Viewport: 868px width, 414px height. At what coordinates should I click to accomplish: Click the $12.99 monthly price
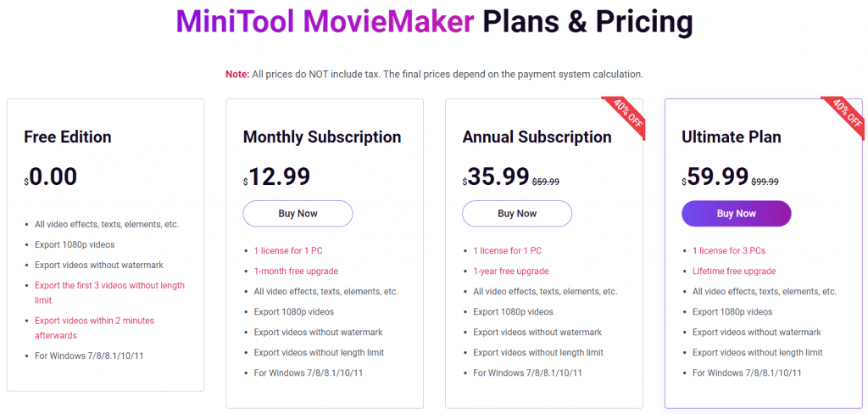point(277,176)
